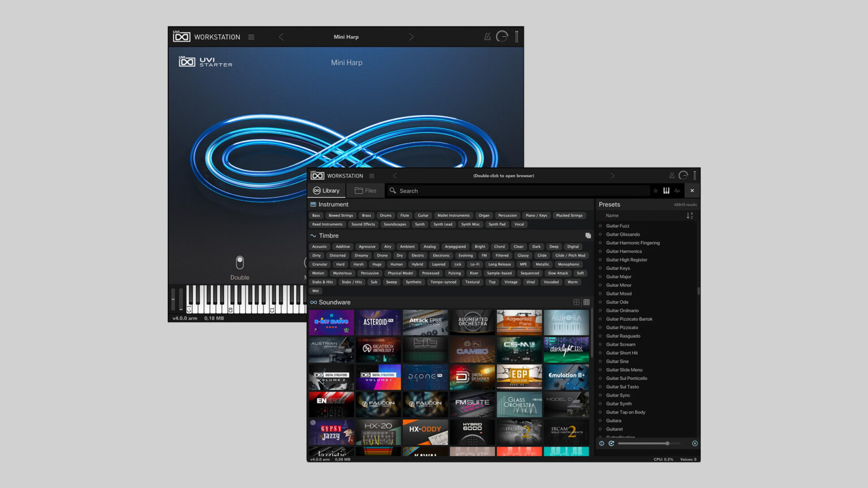Viewport: 868px width, 488px height.
Task: Open the UVI Workstation hamburger menu
Action: coord(371,175)
